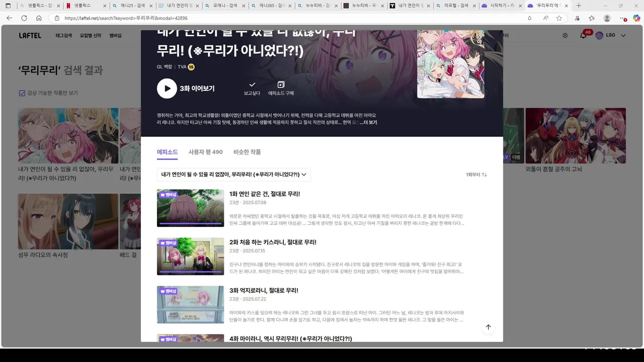Switch to the 라프텔 - 검색 tab
Viewport: 644px width, 362px height.
[x=457, y=6]
